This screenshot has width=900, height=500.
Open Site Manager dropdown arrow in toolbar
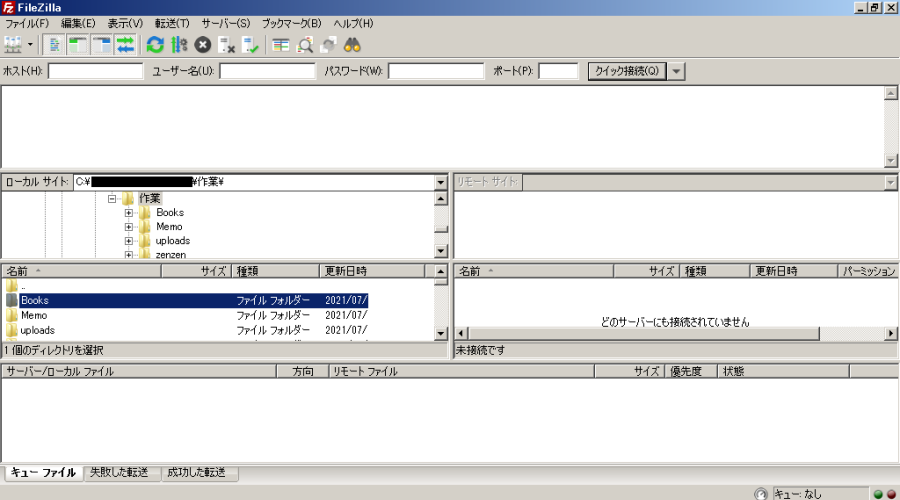tap(30, 45)
